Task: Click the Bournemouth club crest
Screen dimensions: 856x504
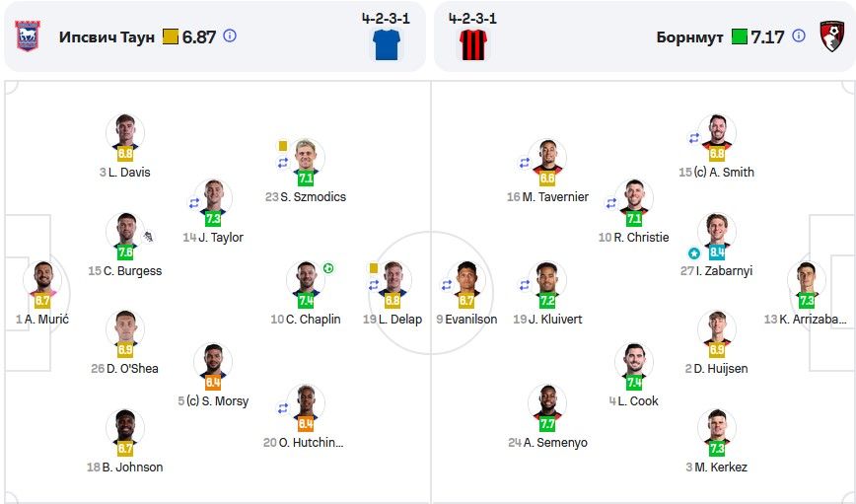Action: pos(830,36)
